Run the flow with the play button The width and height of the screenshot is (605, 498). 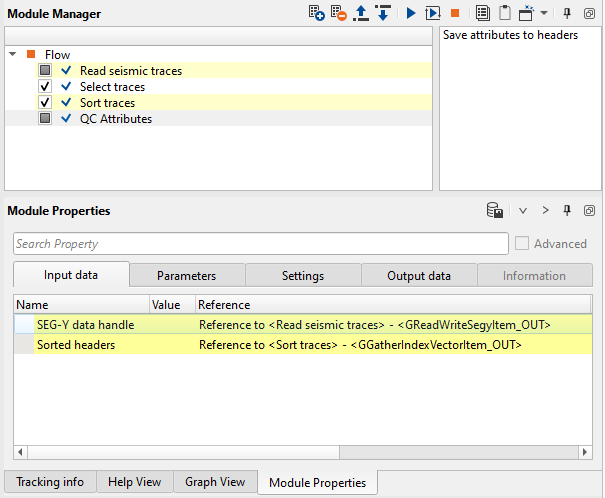[x=411, y=14]
